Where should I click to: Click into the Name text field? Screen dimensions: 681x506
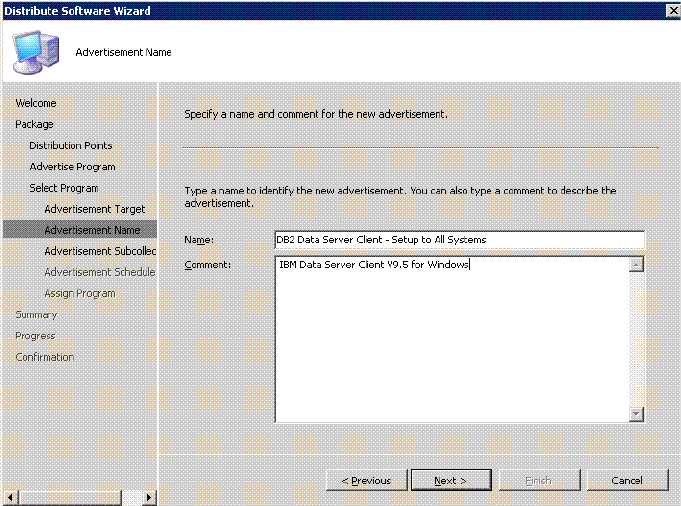tap(460, 240)
